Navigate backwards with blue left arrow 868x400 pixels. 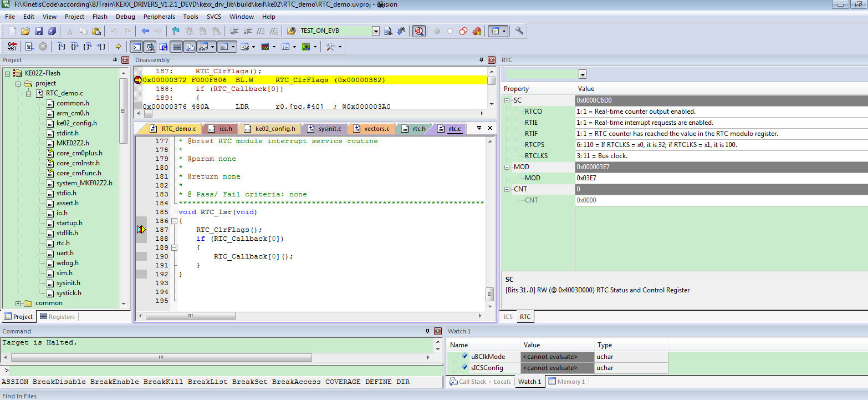point(145,31)
